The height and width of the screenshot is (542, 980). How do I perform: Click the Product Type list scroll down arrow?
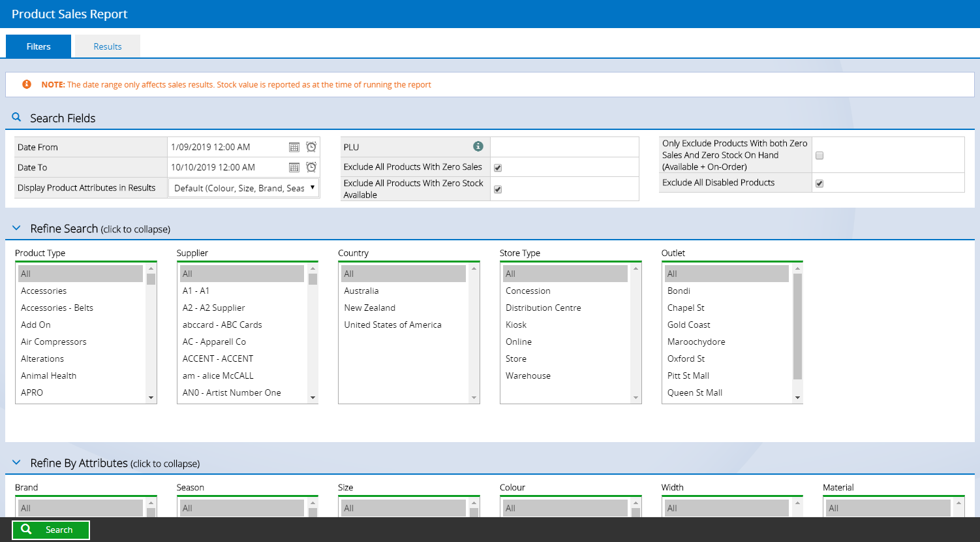[151, 398]
